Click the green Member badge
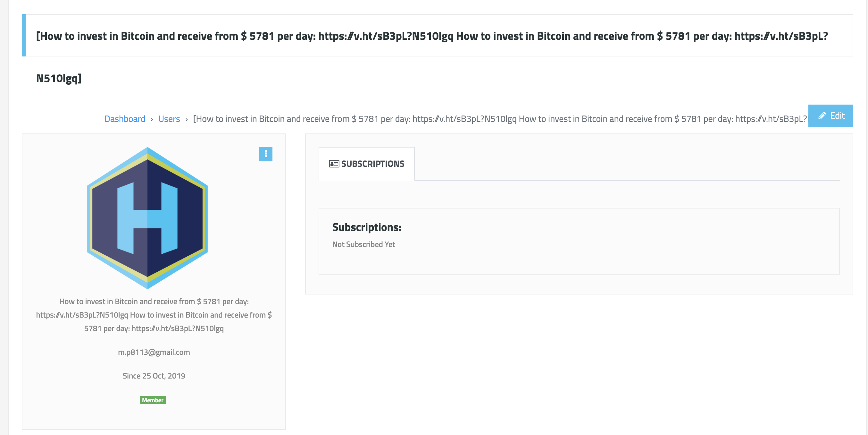Image resolution: width=868 pixels, height=435 pixels. coord(153,400)
